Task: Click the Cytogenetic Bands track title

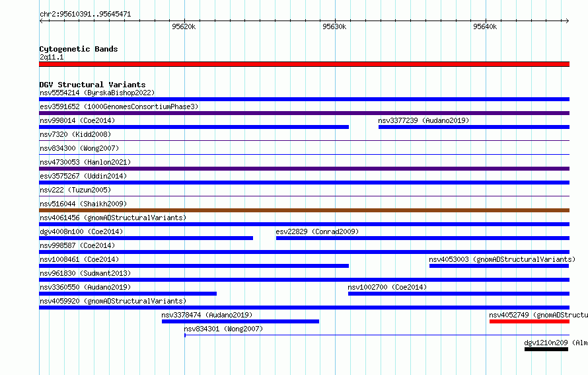Action: tap(79, 49)
